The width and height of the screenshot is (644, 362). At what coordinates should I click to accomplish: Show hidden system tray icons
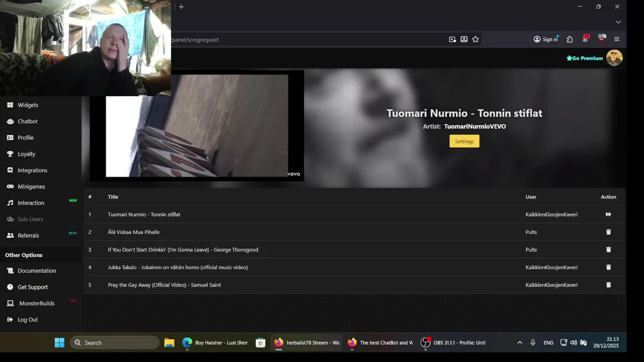[520, 342]
